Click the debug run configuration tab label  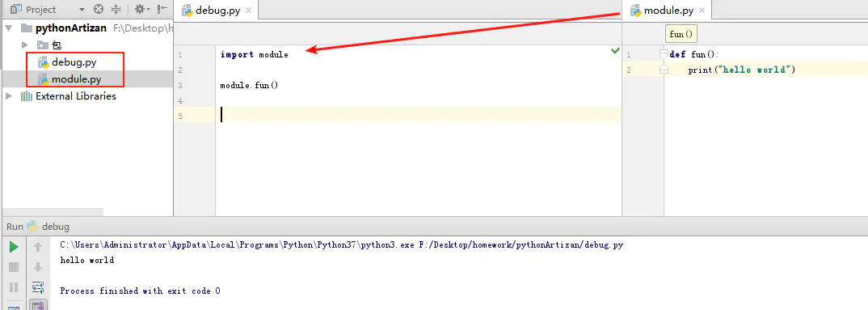tap(55, 227)
